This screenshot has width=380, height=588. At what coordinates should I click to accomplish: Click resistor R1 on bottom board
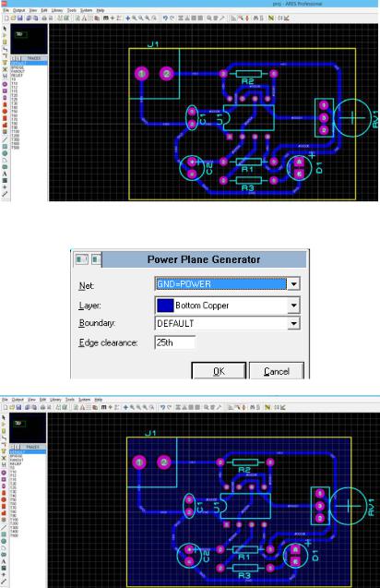(x=245, y=550)
